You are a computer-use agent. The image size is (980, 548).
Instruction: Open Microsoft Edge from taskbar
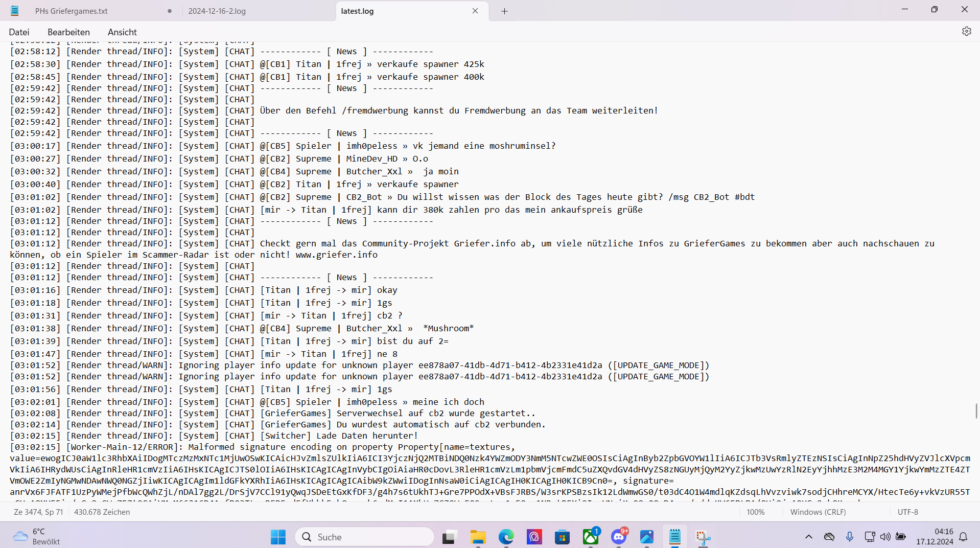pos(506,537)
